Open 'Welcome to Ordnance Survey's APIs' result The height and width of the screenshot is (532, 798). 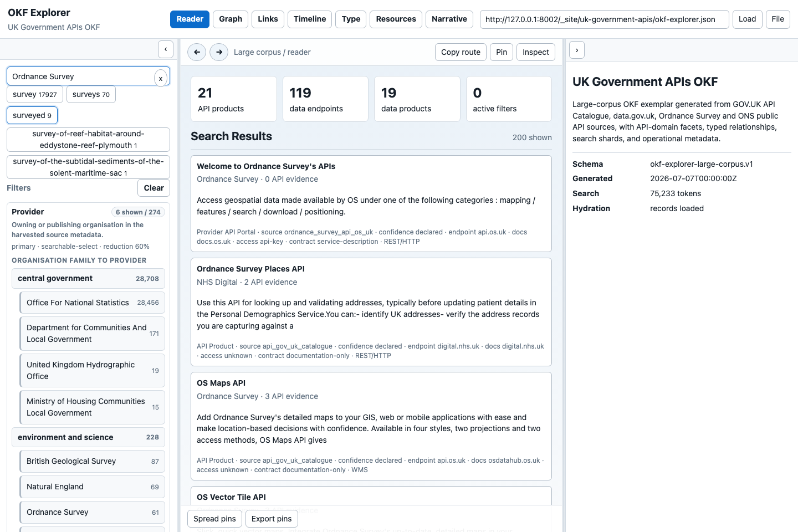coord(371,204)
